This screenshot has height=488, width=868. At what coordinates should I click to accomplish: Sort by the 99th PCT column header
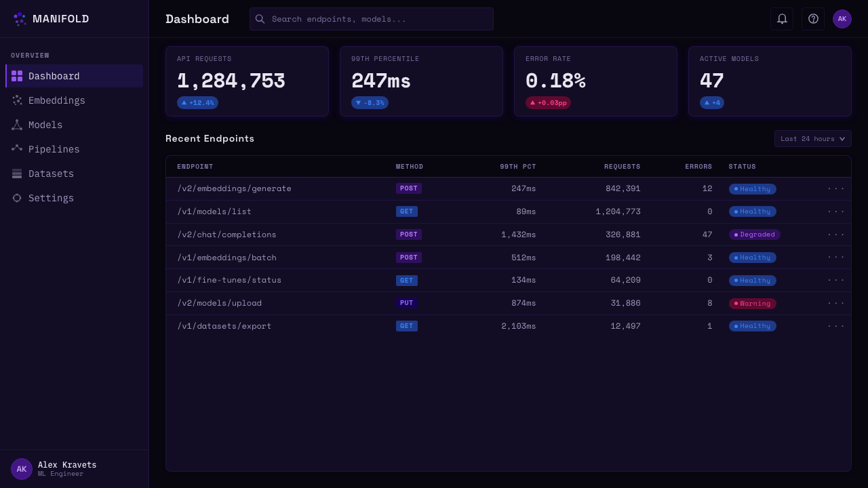point(518,167)
